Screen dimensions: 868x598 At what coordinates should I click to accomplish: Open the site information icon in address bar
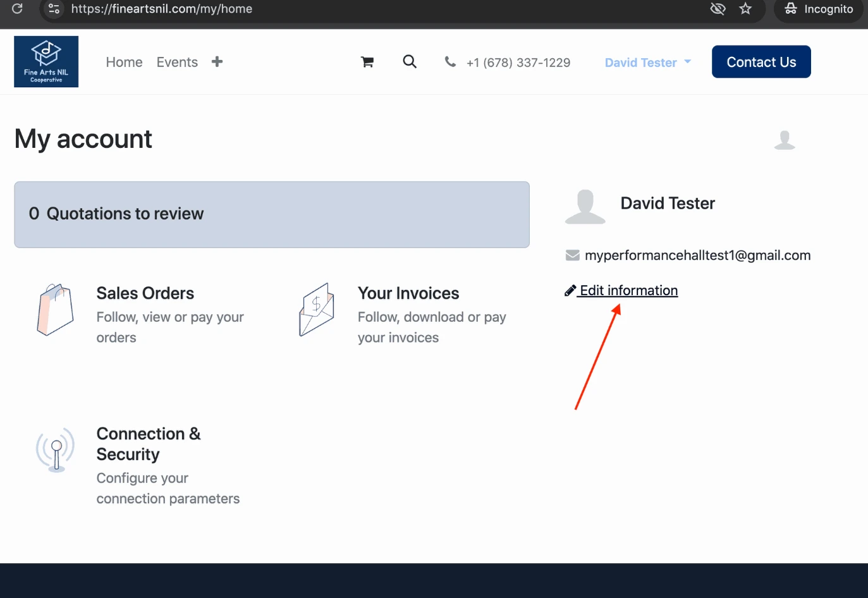(x=54, y=9)
